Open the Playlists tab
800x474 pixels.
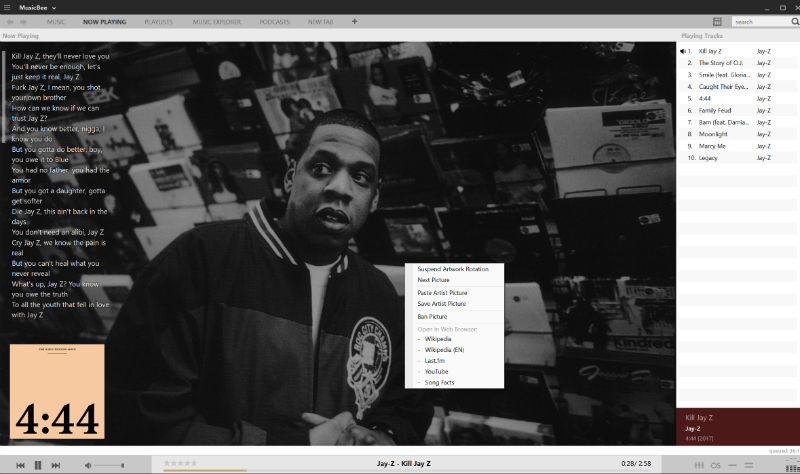click(159, 22)
